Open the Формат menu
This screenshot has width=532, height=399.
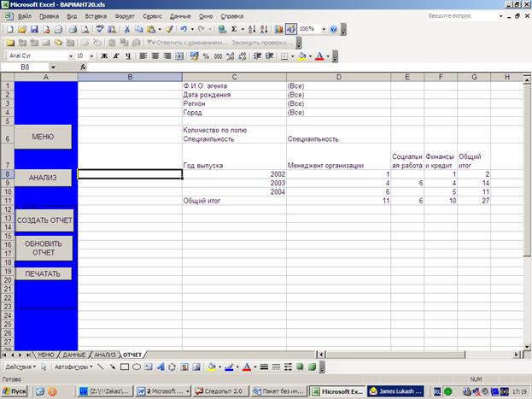[124, 16]
